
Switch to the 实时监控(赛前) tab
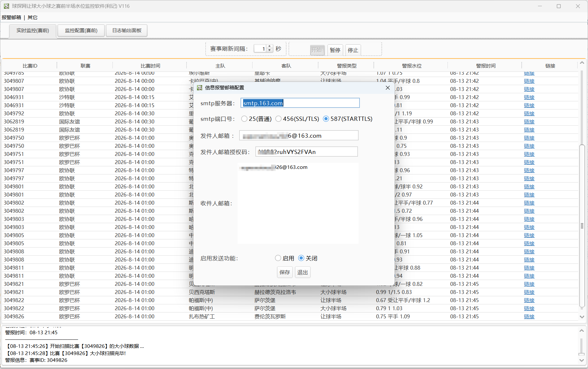[33, 31]
